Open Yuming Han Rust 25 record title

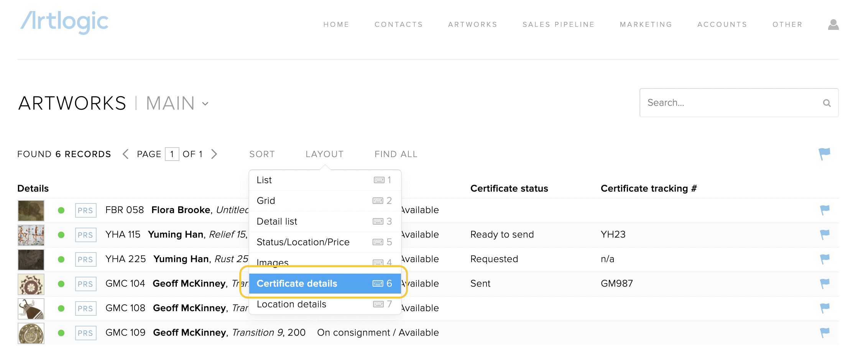tap(201, 259)
